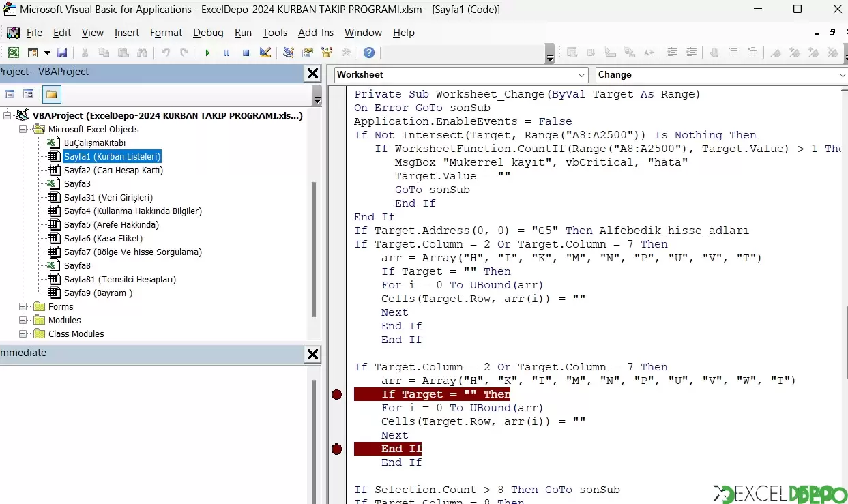This screenshot has width=848, height=504.
Task: Open the Insert UserForm dropdown arrow
Action: (x=47, y=53)
